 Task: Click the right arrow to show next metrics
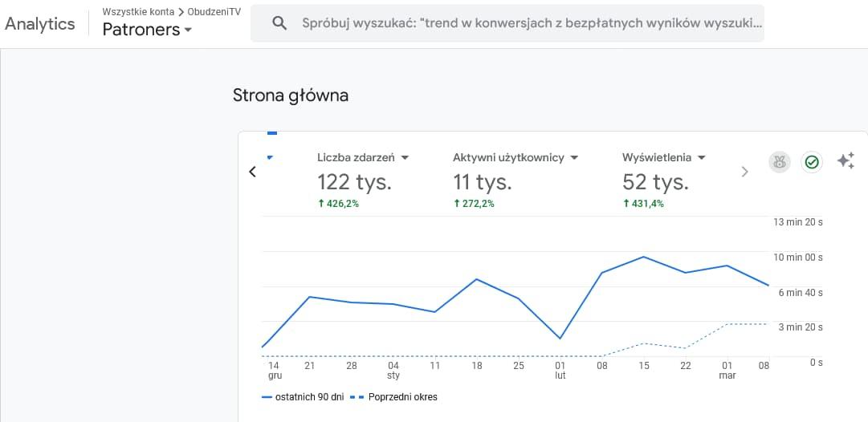[x=744, y=172]
